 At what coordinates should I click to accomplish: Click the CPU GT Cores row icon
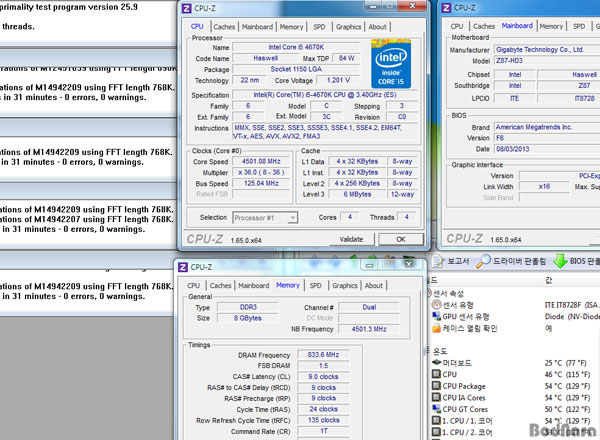click(x=436, y=409)
